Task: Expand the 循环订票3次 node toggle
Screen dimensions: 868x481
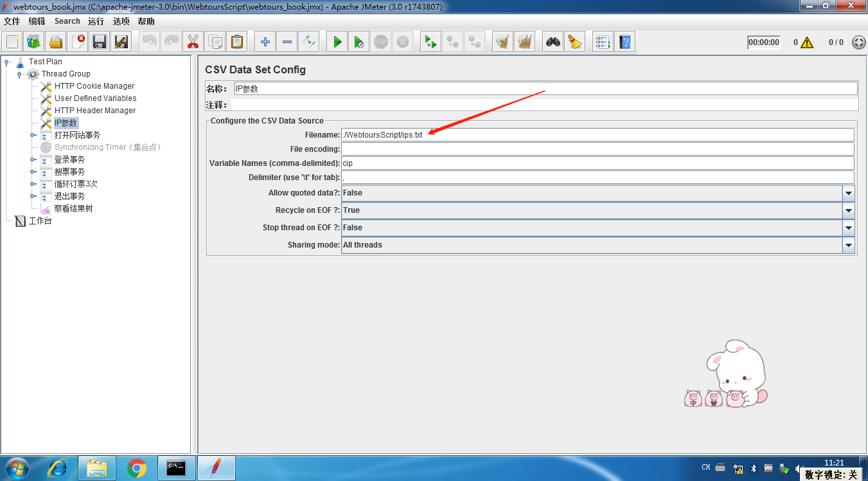Action: (33, 184)
